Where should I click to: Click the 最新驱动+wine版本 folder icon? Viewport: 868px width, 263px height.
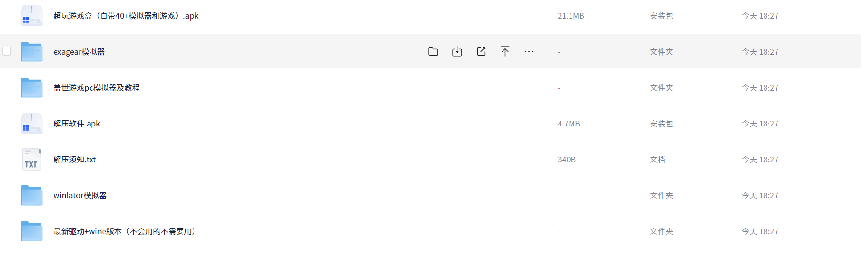point(32,231)
